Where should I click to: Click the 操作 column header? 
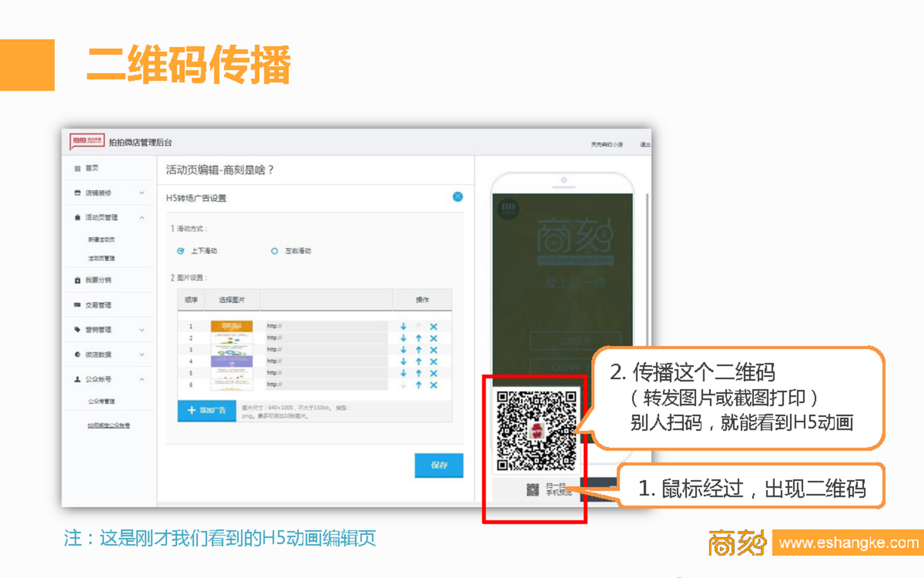422,300
